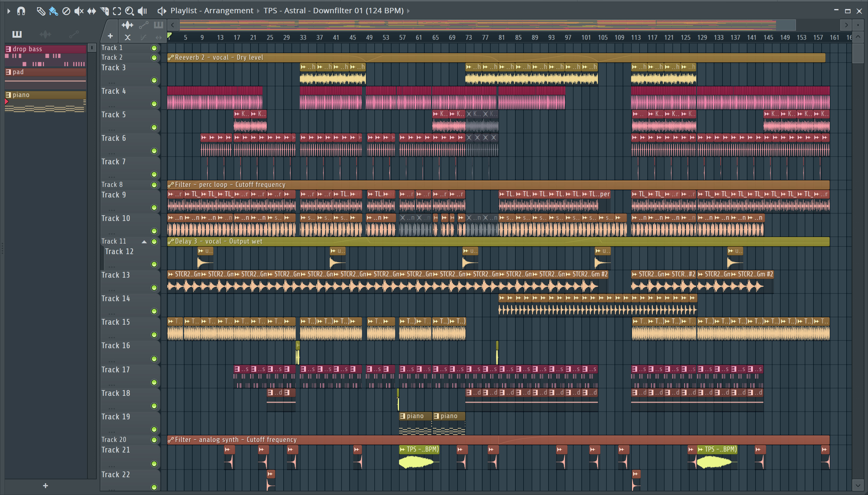Toggle Track 6 mute LED
Screen dimensions: 868x495
coord(154,151)
